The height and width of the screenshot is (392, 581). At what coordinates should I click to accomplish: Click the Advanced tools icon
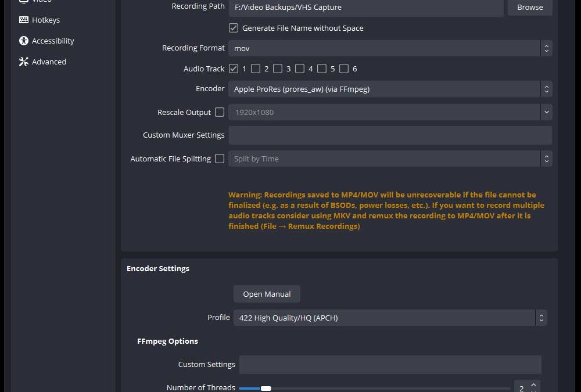pyautogui.click(x=24, y=62)
